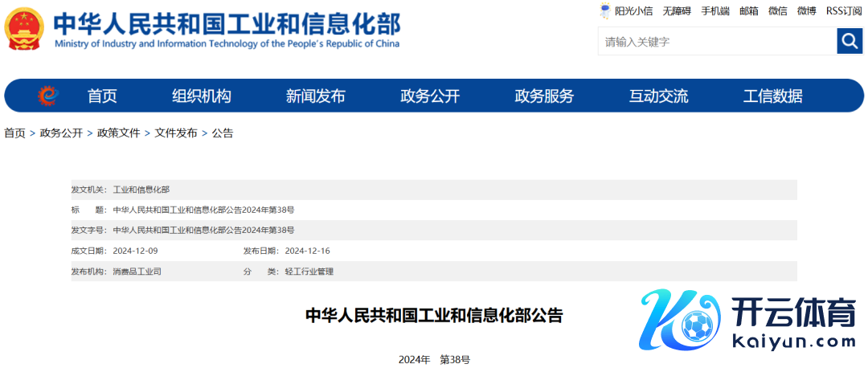This screenshot has width=868, height=368.
Task: Click the swirl icon in navigation bar
Action: (48, 96)
